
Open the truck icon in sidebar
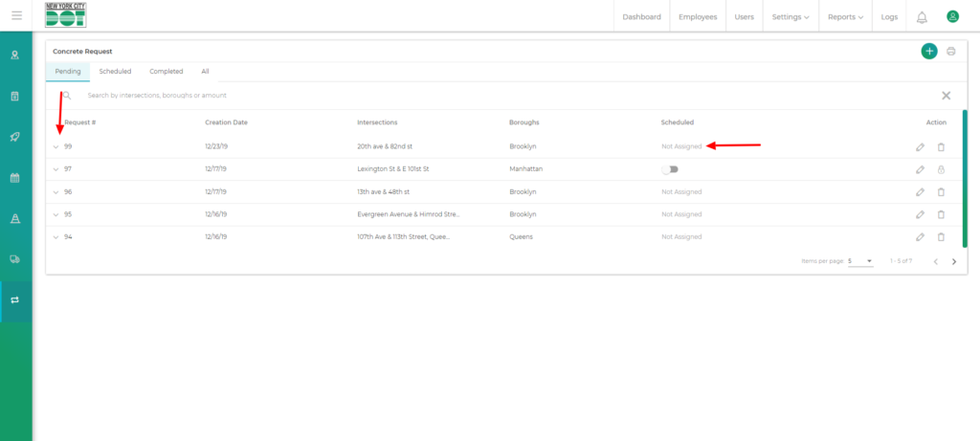coord(15,259)
